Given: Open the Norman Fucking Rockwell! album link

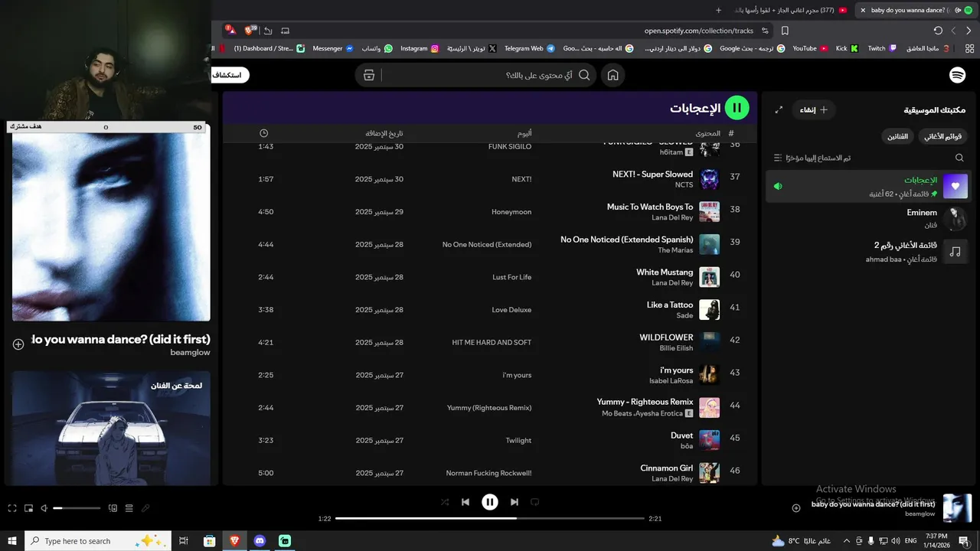Looking at the screenshot, I should [488, 473].
